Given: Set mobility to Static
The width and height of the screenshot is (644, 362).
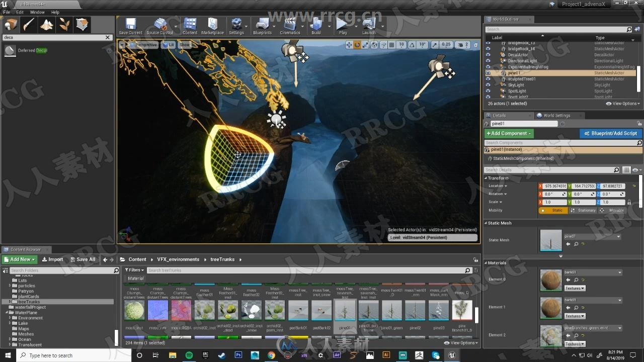Looking at the screenshot, I should [553, 210].
